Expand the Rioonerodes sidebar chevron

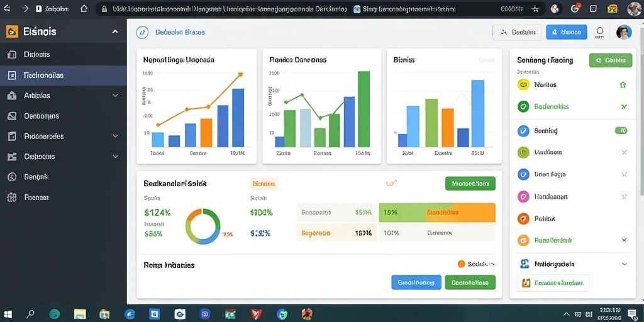point(115,136)
